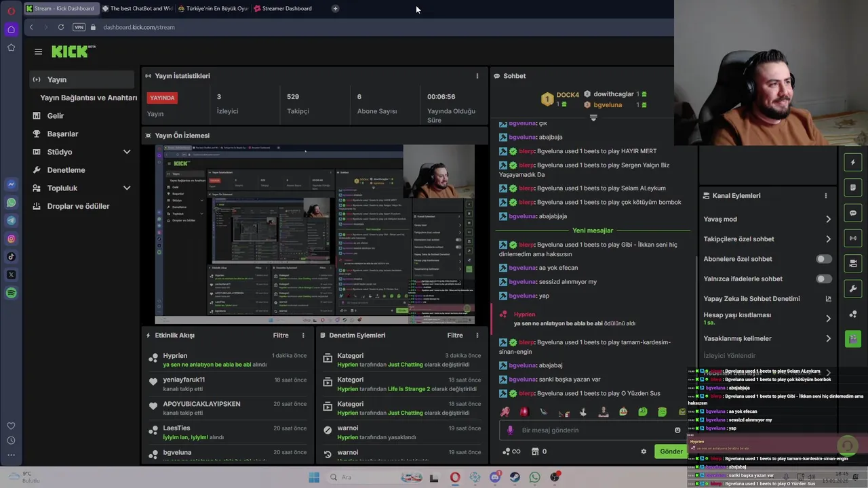Expand Hesap yaşı kısıtlaması settings
868x488 pixels.
828,319
